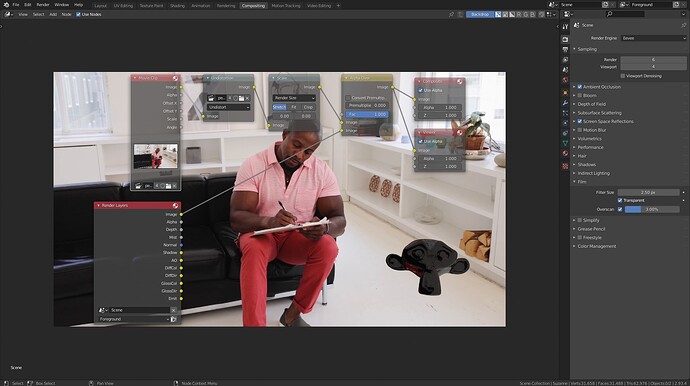Select Fit mode in Scale node
This screenshot has width=690, height=386.
click(294, 107)
